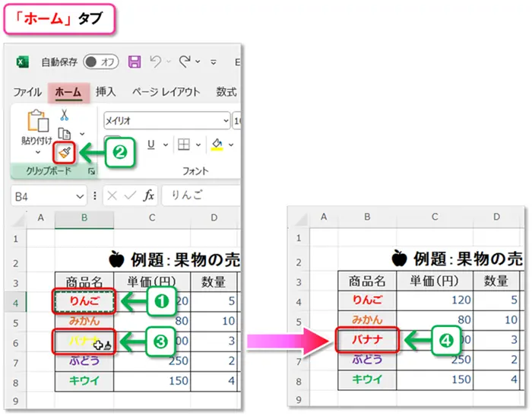Viewport: 532px width, 416px height.
Task: Expand the Name Box dropdown arrow
Action: [80, 196]
